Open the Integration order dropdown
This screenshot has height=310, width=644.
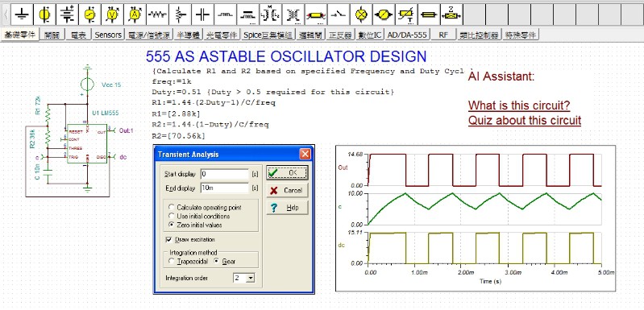[250, 278]
